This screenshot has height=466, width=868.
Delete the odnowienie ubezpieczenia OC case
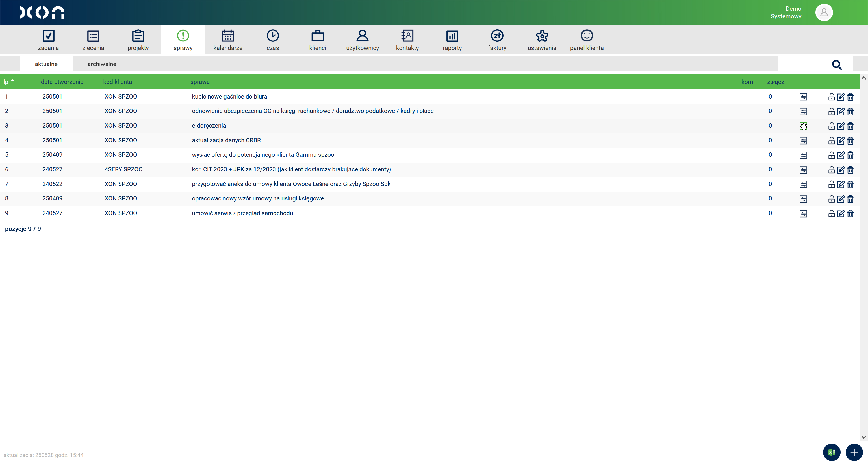pyautogui.click(x=850, y=111)
